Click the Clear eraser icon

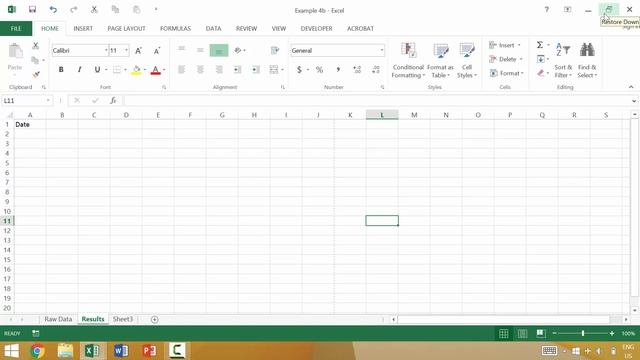pyautogui.click(x=541, y=73)
